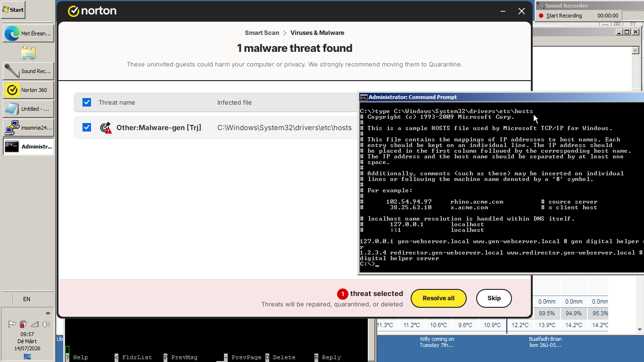Open the 'Willy coming on Tuesday 7th' item

pyautogui.click(x=437, y=342)
